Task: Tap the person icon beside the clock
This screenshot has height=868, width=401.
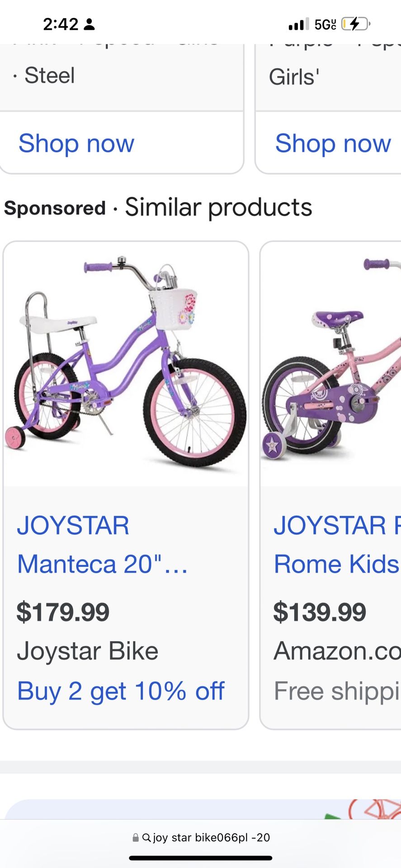Action: (x=90, y=24)
